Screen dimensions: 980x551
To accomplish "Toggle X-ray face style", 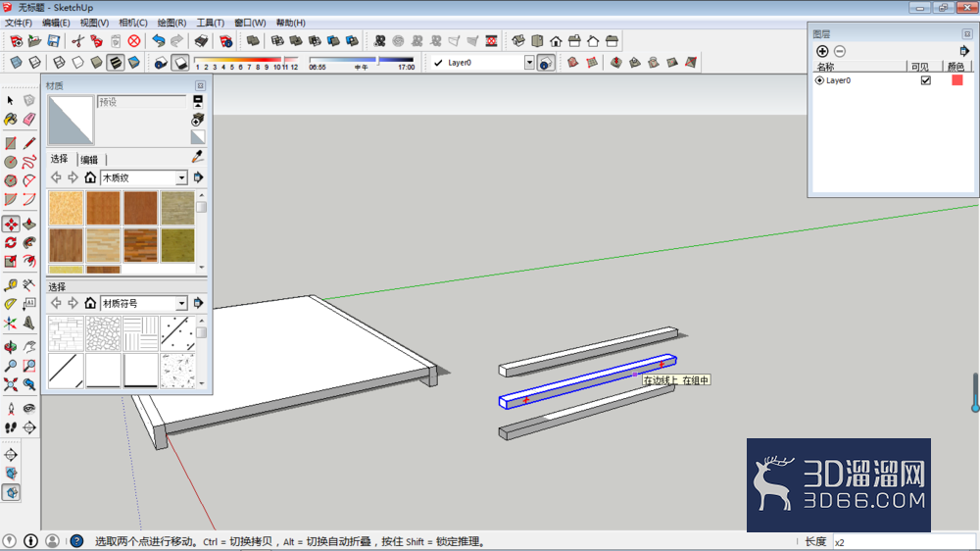I will point(17,63).
